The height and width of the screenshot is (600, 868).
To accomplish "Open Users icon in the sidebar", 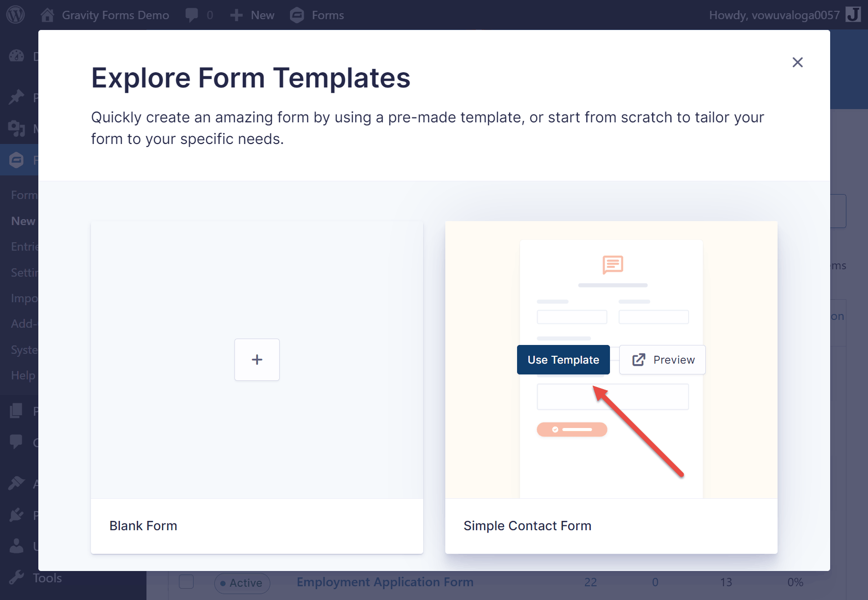I will coord(16,545).
